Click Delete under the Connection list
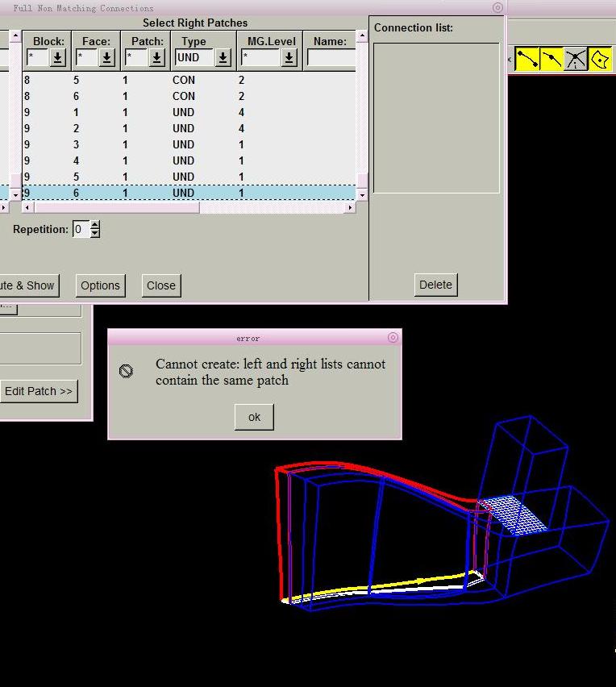 (435, 285)
